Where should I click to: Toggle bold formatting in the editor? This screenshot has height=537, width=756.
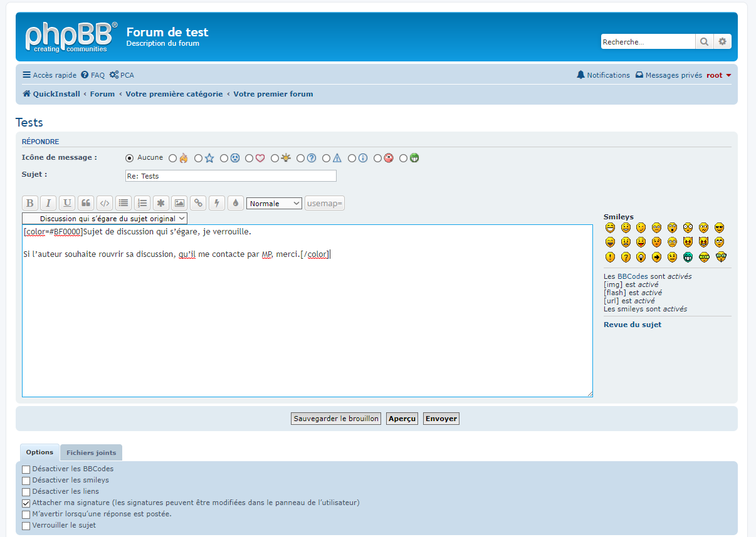tap(29, 203)
